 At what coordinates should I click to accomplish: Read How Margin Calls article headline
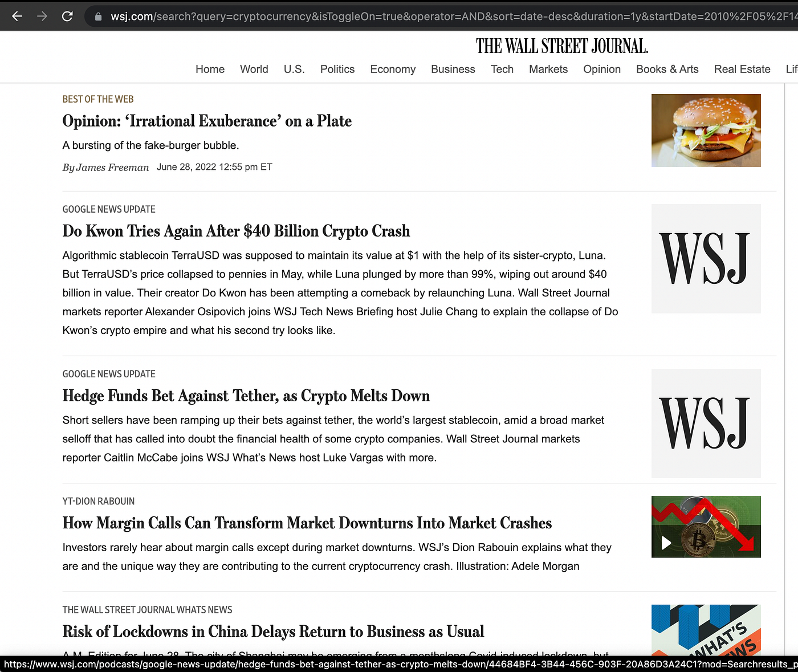pos(307,523)
